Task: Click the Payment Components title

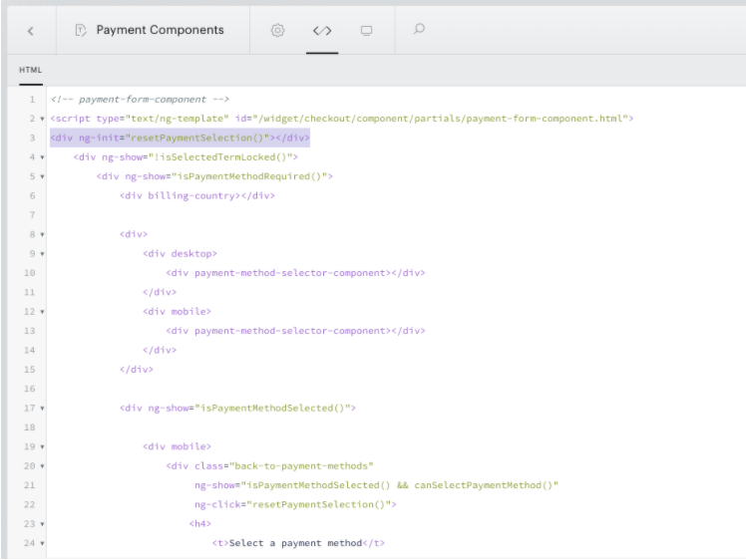Action: 160,30
